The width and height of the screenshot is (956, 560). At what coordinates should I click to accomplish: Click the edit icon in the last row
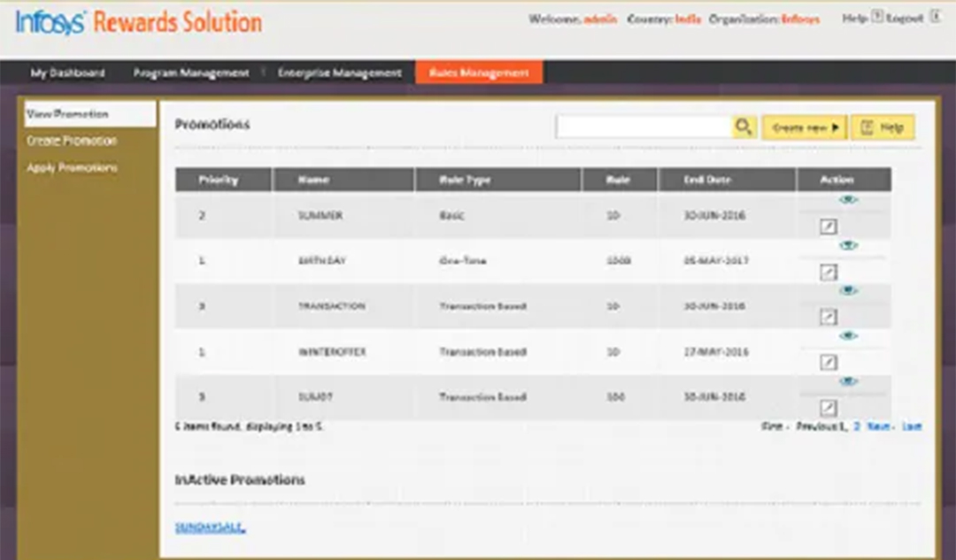[828, 407]
